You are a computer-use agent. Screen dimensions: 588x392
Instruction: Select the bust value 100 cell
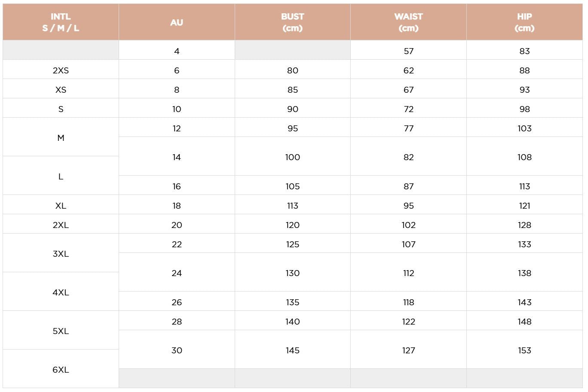coord(292,157)
